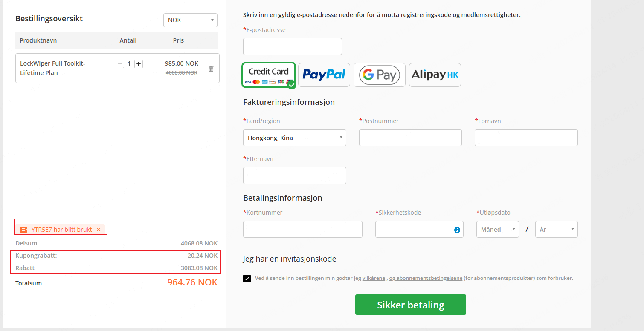Delete LockWiper item with trash icon
The image size is (644, 331).
coord(211,69)
